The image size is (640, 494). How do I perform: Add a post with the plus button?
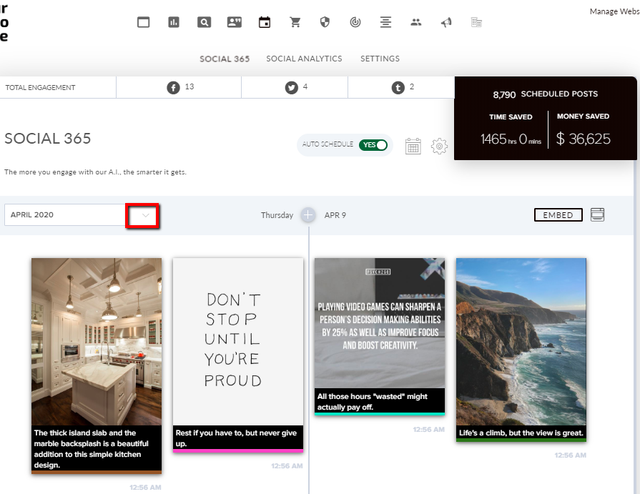click(x=308, y=215)
